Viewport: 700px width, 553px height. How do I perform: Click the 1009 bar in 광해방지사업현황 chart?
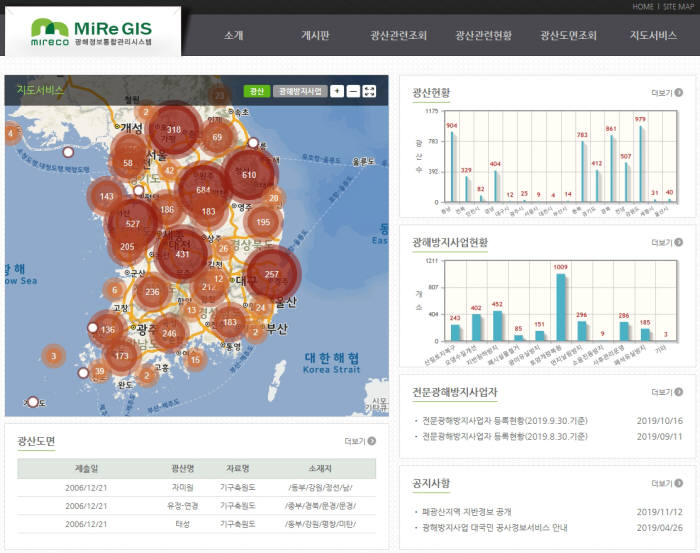tap(561, 307)
